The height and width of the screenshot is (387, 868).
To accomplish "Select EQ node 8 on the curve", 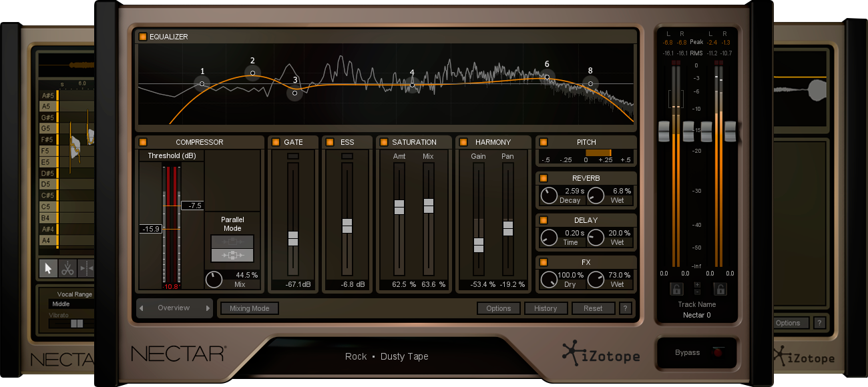I will [x=590, y=83].
